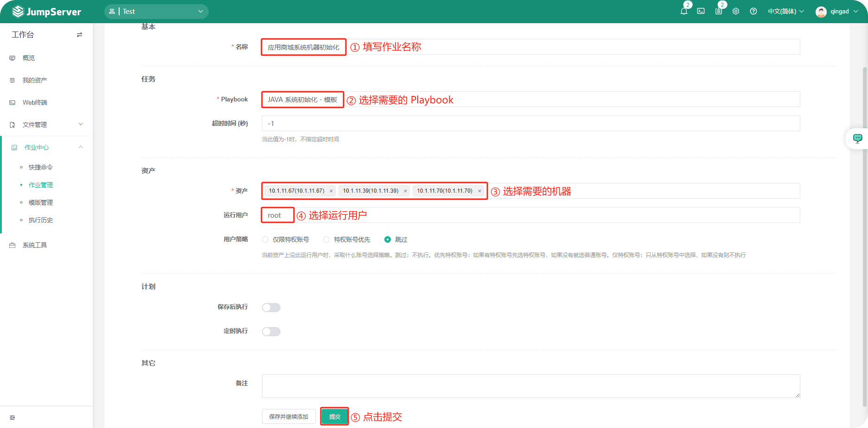Click the 工作台 heading text
This screenshot has width=868, height=428.
tap(23, 35)
